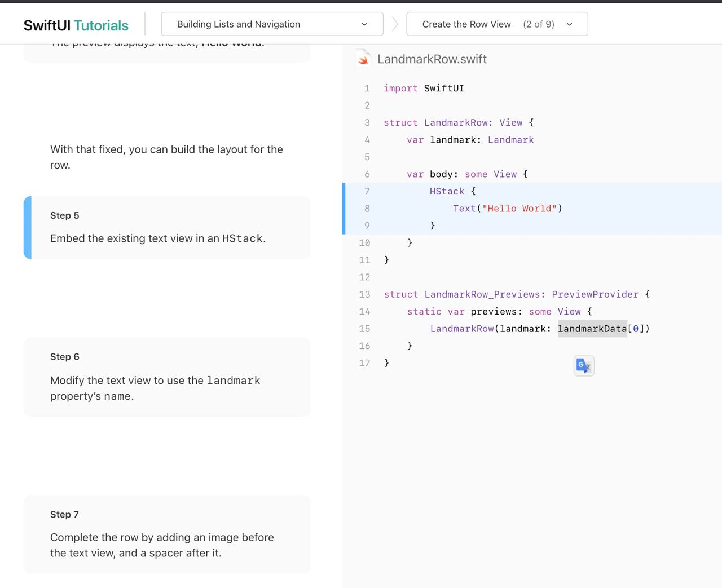Select the Step 5 card
722x588 pixels.
167,228
